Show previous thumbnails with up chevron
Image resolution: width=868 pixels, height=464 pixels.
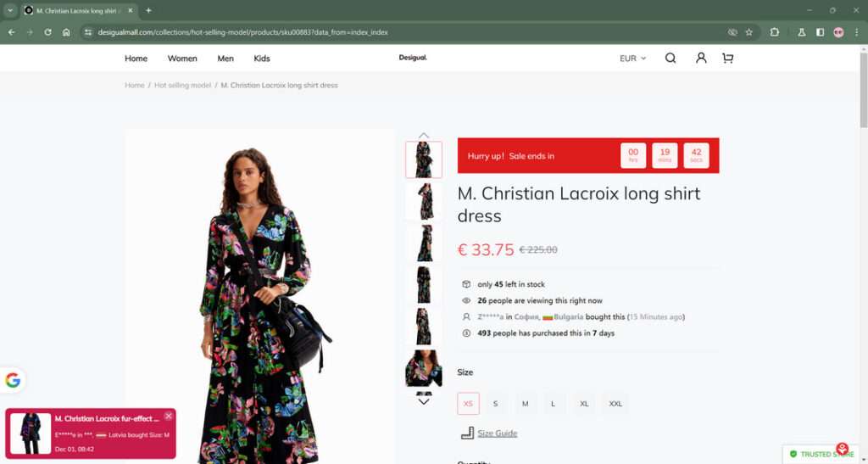424,135
